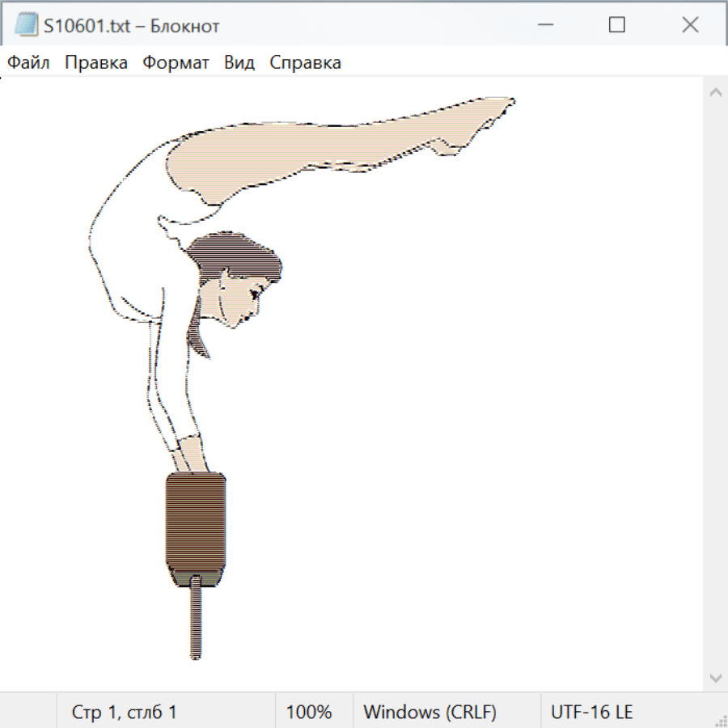This screenshot has height=728, width=728.
Task: Open the Справка menu
Action: 305,63
